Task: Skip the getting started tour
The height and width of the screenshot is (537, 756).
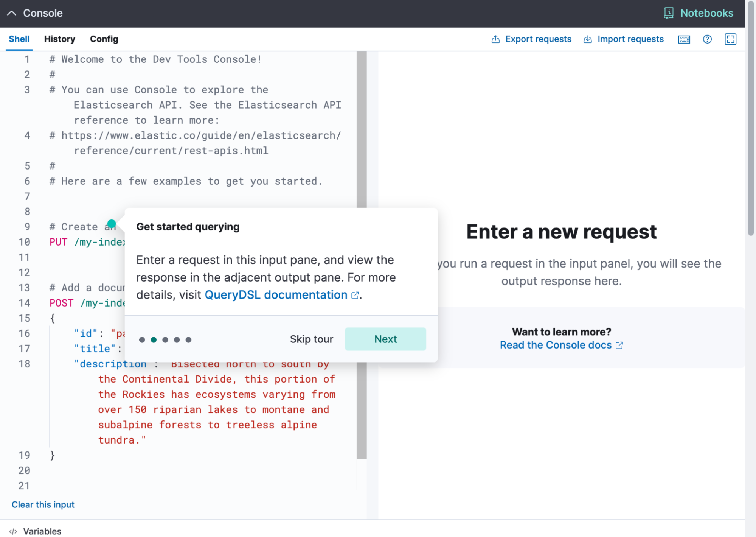Action: [311, 339]
